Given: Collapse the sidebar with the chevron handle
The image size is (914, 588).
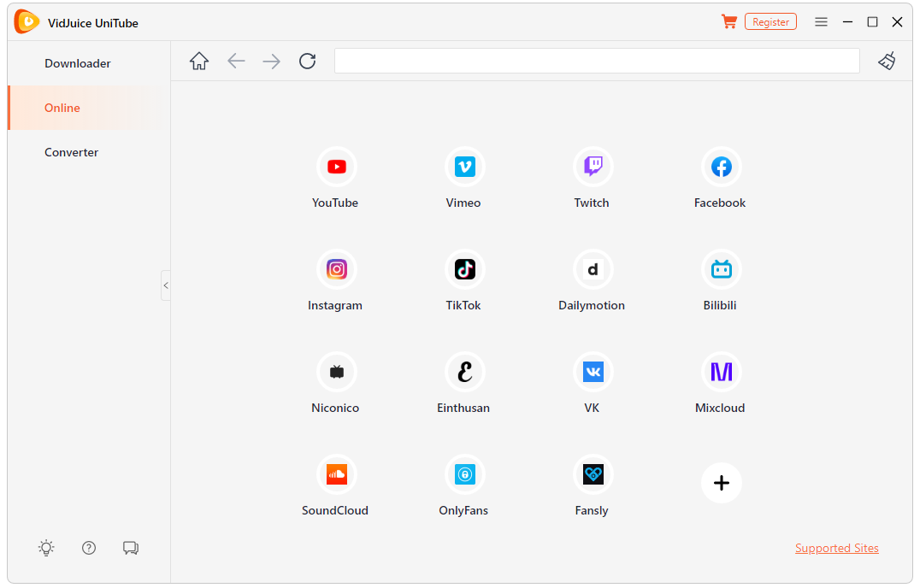Looking at the screenshot, I should coord(166,285).
